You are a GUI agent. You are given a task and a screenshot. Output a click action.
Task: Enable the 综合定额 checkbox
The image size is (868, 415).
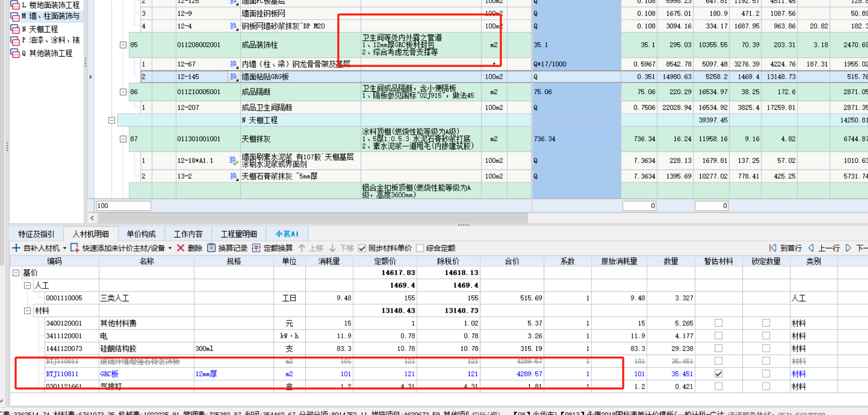coord(420,248)
